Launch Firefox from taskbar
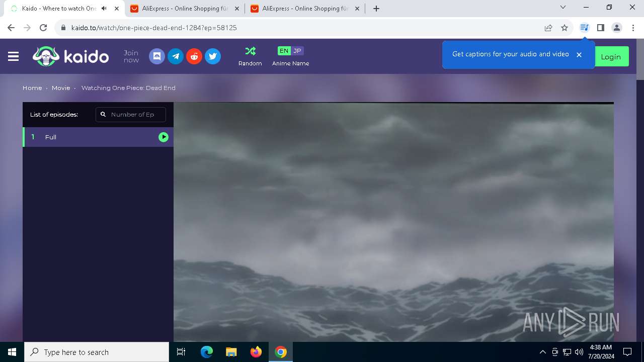This screenshot has width=644, height=362. (x=256, y=352)
